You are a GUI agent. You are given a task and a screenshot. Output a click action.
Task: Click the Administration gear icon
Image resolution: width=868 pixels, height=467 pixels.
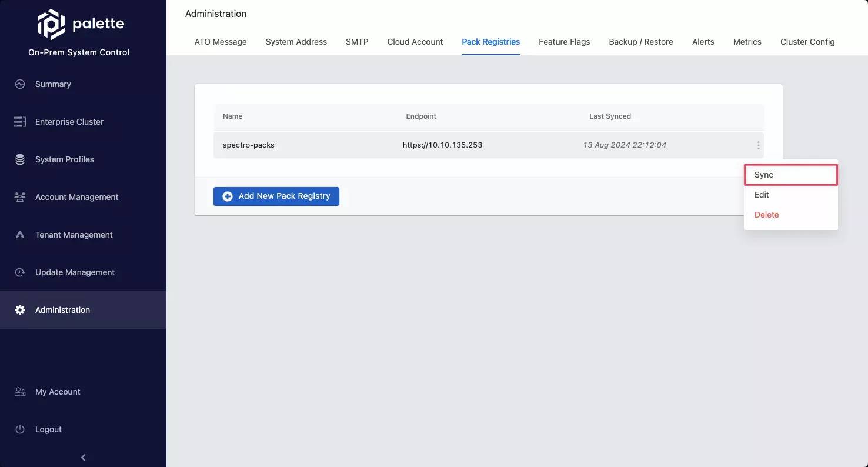tap(20, 310)
